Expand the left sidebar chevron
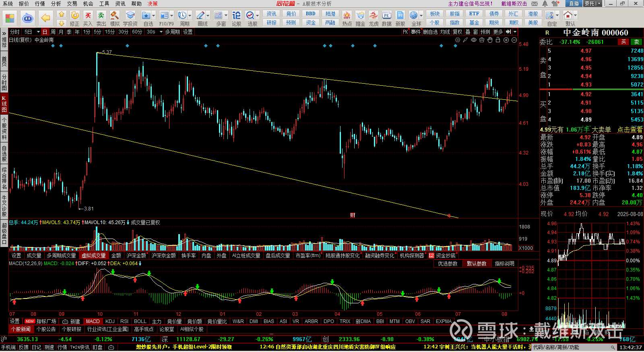The height and width of the screenshot is (352, 644). point(4,33)
